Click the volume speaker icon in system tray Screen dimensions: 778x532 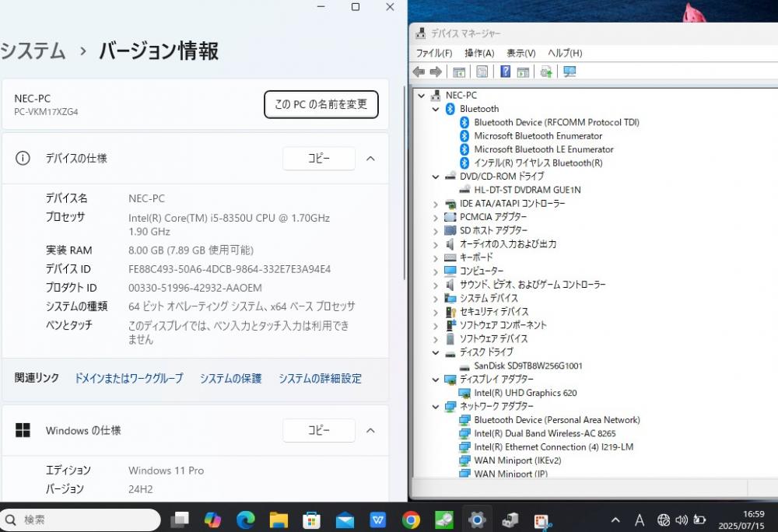pyautogui.click(x=682, y=520)
